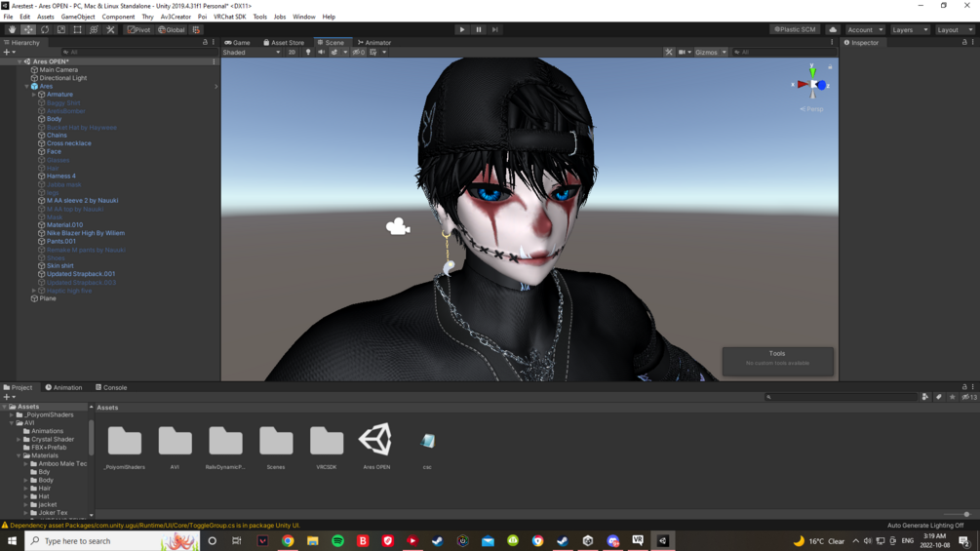The height and width of the screenshot is (551, 980).
Task: Open the VRChat SDK menu
Action: coord(230,17)
